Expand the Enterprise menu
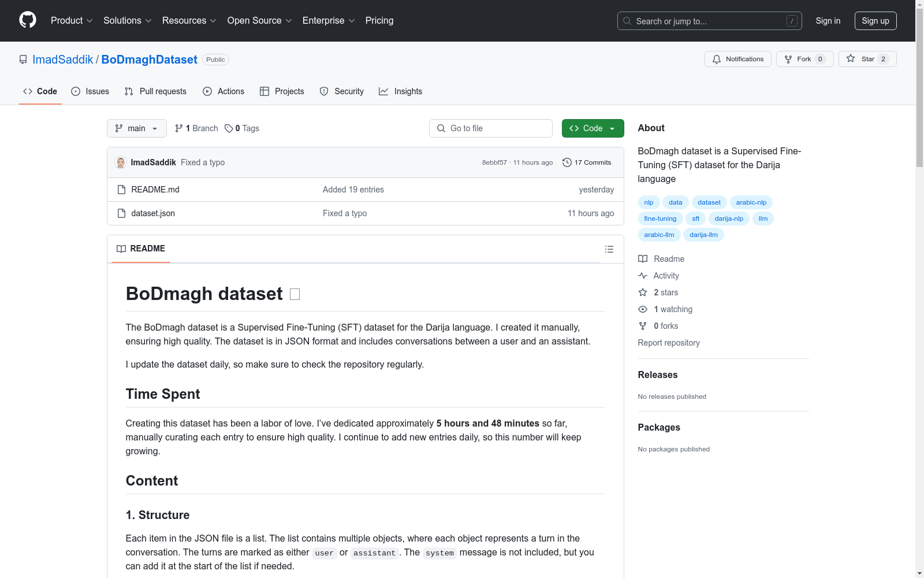 click(x=329, y=20)
